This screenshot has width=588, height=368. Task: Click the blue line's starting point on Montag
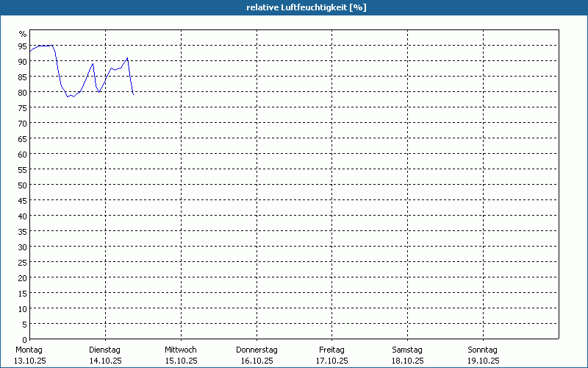pyautogui.click(x=30, y=50)
